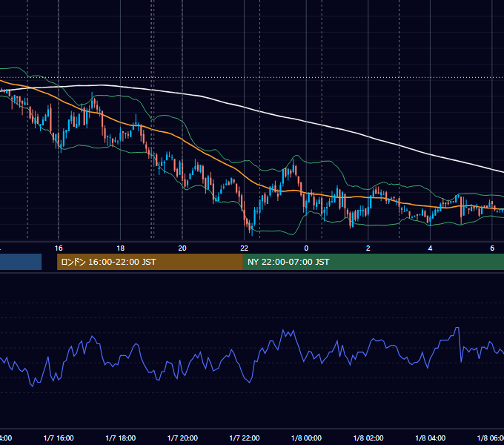Click the 20 hour label on price chart axis
Screen dimensions: 504x445
[182, 248]
